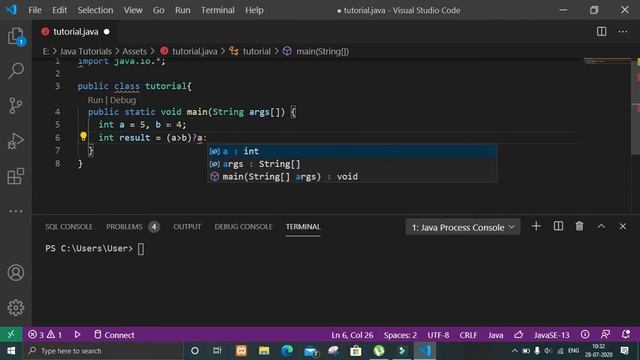640x360 pixels.
Task: Open the Windows Start menu
Action: [11, 351]
